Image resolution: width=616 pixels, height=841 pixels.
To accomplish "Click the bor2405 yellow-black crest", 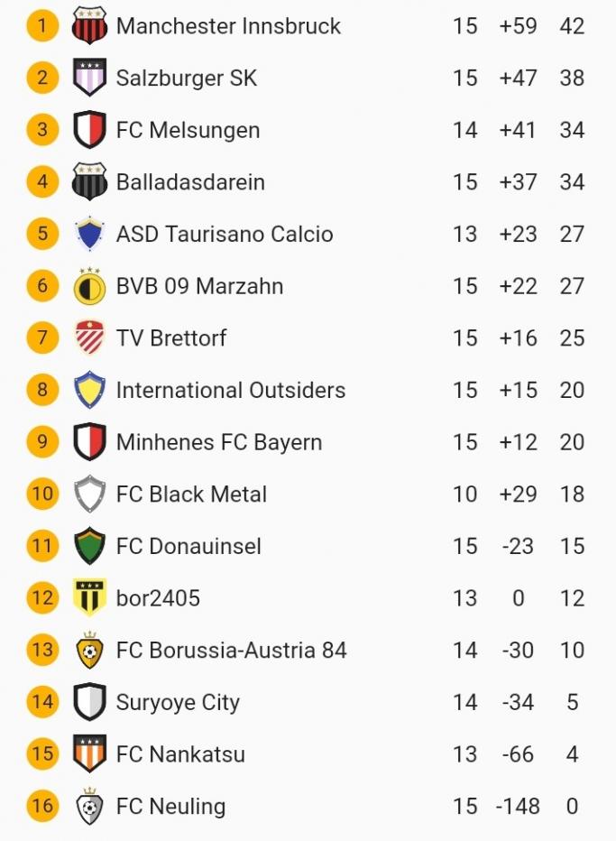I will click(89, 598).
